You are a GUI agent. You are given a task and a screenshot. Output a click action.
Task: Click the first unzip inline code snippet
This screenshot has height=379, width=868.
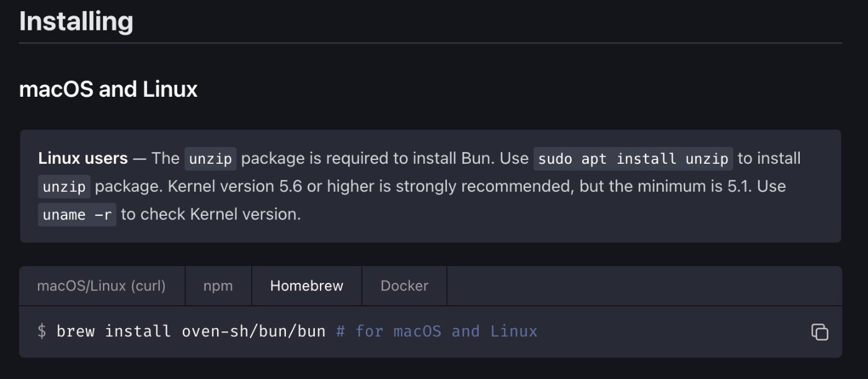[x=211, y=159]
